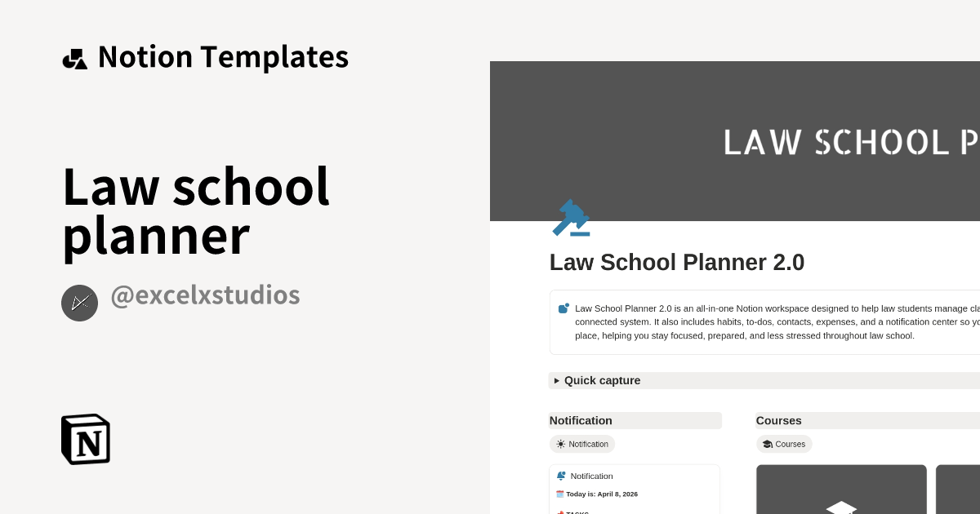Select the first course card thumbnail

click(x=841, y=490)
